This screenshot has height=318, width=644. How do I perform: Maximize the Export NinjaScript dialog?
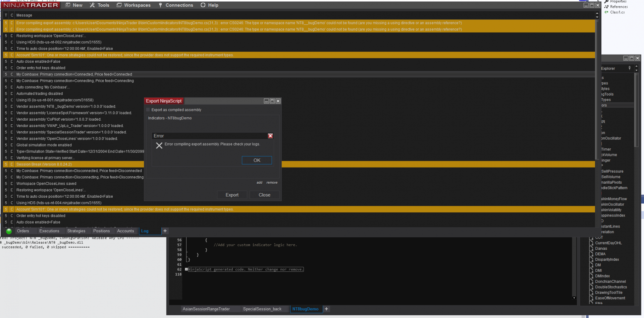(272, 101)
